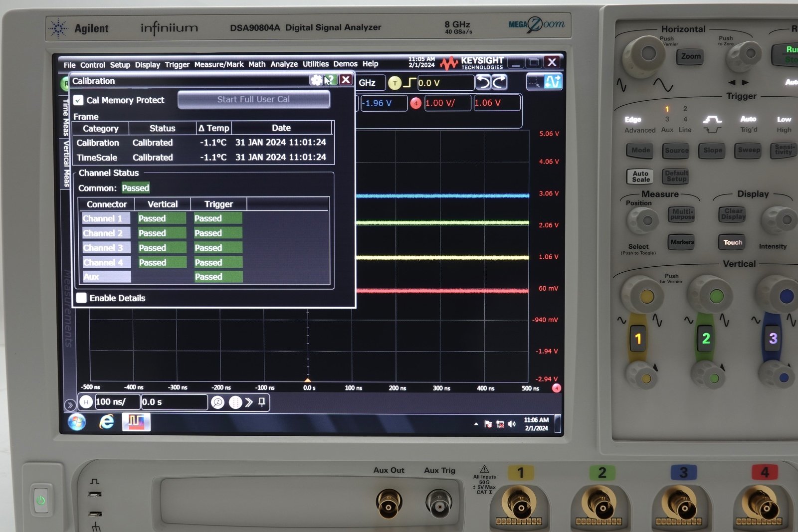798x532 pixels.
Task: Open the Display menu
Action: tap(148, 65)
